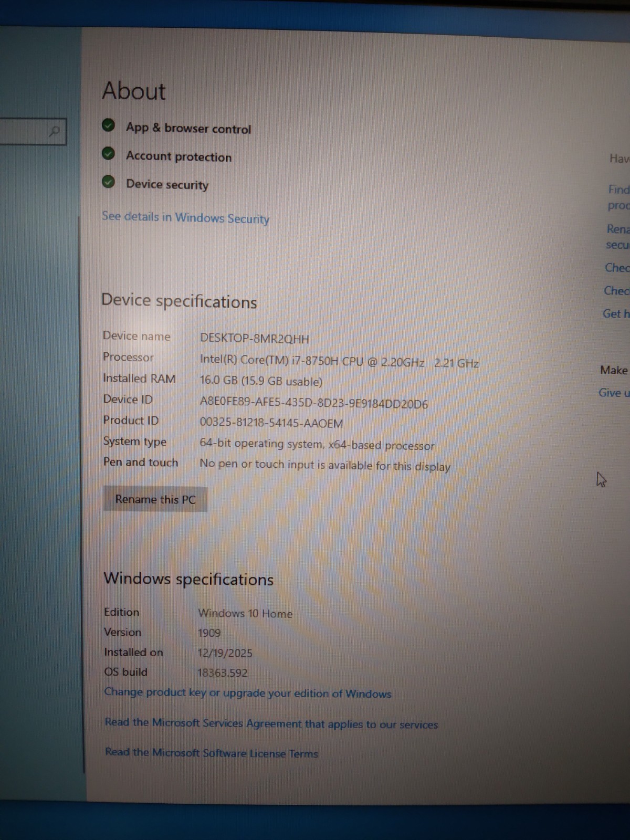The height and width of the screenshot is (840, 630).
Task: Click the Rename this PC button
Action: click(155, 499)
